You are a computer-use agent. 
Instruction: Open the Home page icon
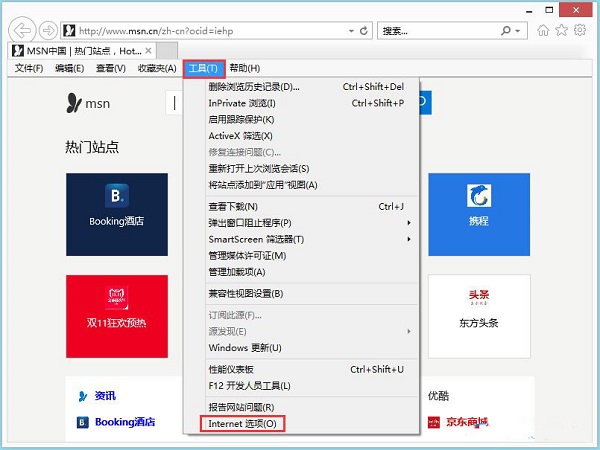[x=543, y=29]
